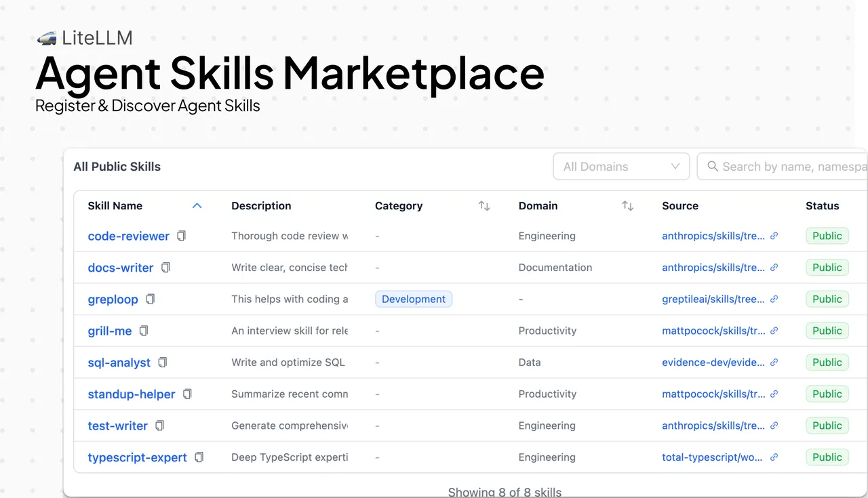Click Engineering domain in test-writer row
Image resolution: width=868 pixels, height=498 pixels.
(x=547, y=426)
